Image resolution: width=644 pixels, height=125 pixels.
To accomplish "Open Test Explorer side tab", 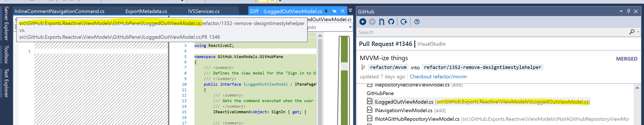I will pyautogui.click(x=6, y=83).
